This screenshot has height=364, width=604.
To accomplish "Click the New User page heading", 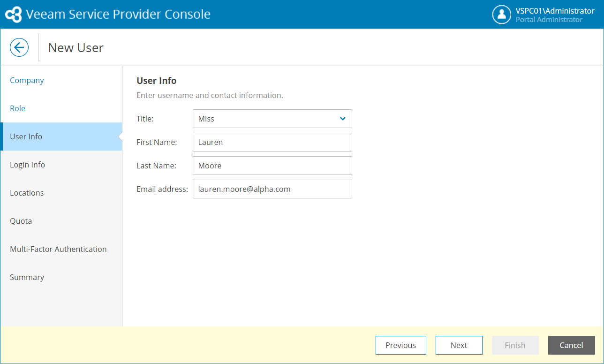I will (76, 47).
